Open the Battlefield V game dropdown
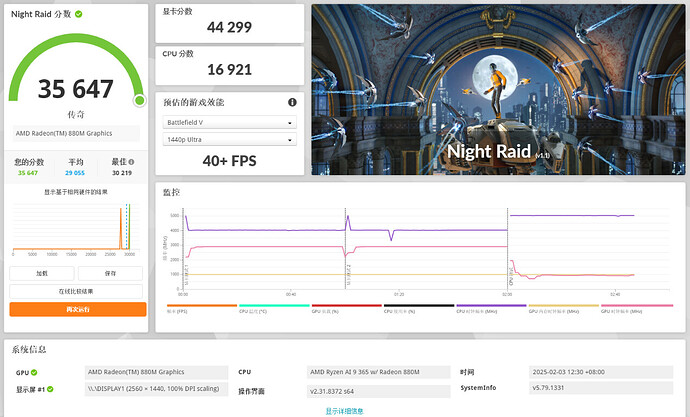This screenshot has height=417, width=690. point(229,122)
